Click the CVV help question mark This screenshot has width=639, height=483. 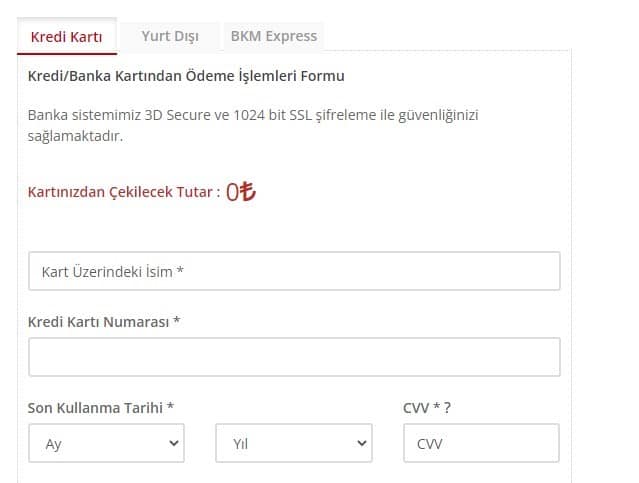[x=446, y=407]
